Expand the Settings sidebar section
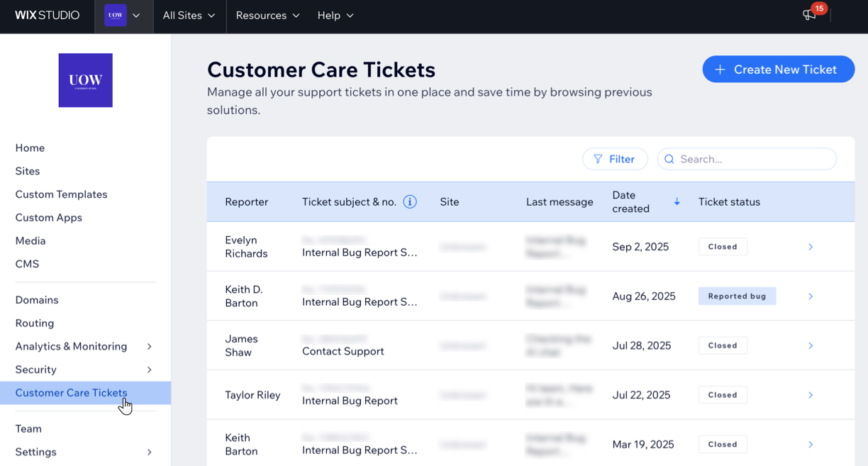The width and height of the screenshot is (868, 466). tap(149, 452)
